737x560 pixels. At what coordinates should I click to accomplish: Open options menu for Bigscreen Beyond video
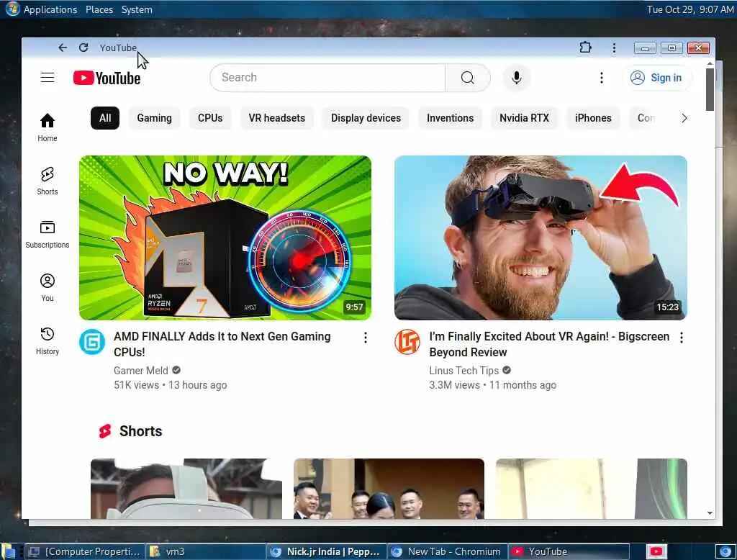[x=681, y=338]
